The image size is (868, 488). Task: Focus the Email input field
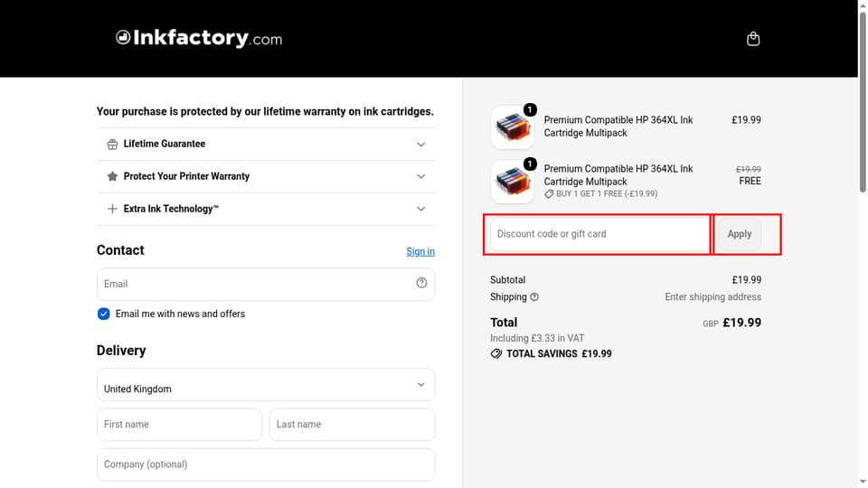point(266,284)
